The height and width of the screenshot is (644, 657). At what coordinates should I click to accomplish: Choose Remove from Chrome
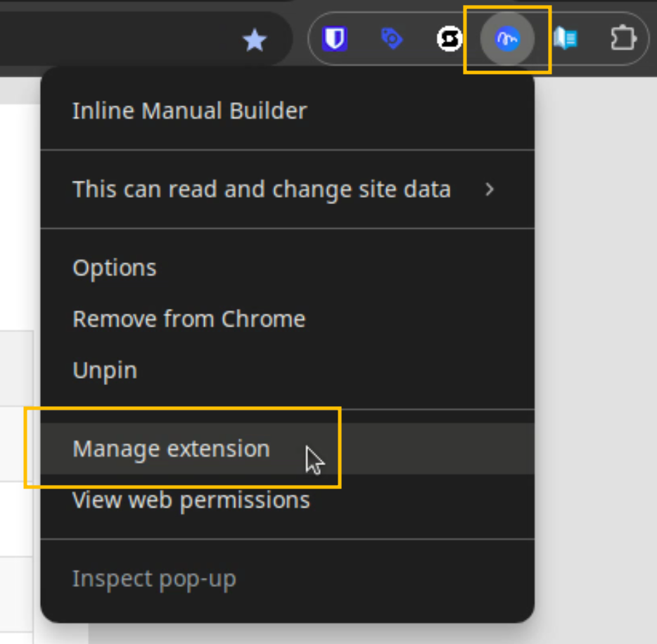[189, 319]
